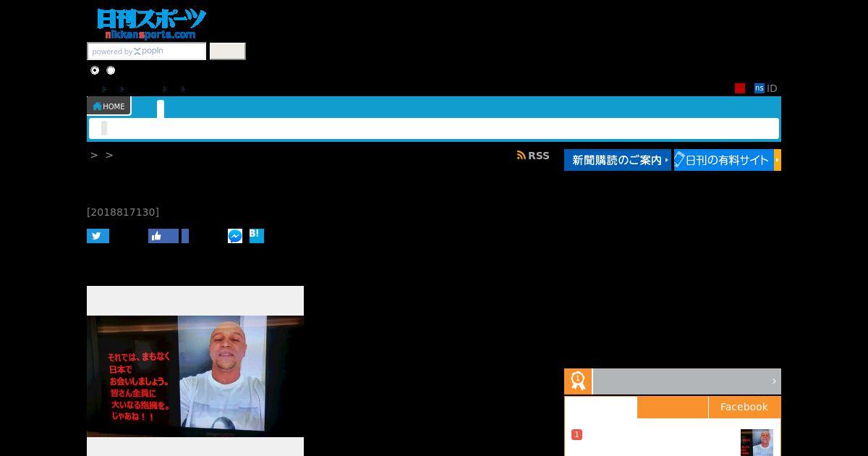Screen dimensions: 868x456
Task: Open the rank 1 article thumbnail
Action: 757,442
